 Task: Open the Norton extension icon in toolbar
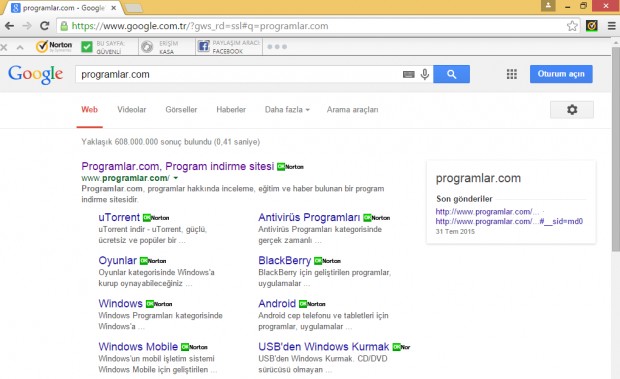[x=592, y=26]
